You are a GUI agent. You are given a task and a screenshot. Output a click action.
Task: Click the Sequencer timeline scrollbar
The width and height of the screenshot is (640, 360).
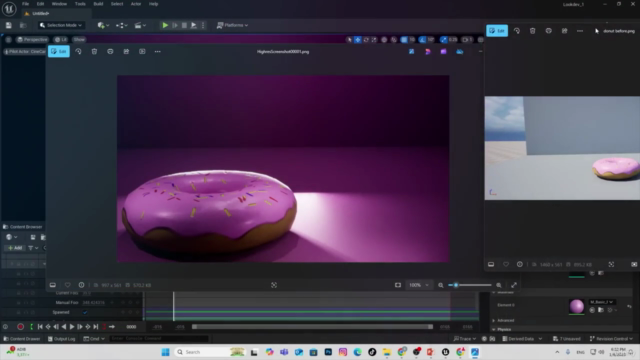tap(312, 327)
